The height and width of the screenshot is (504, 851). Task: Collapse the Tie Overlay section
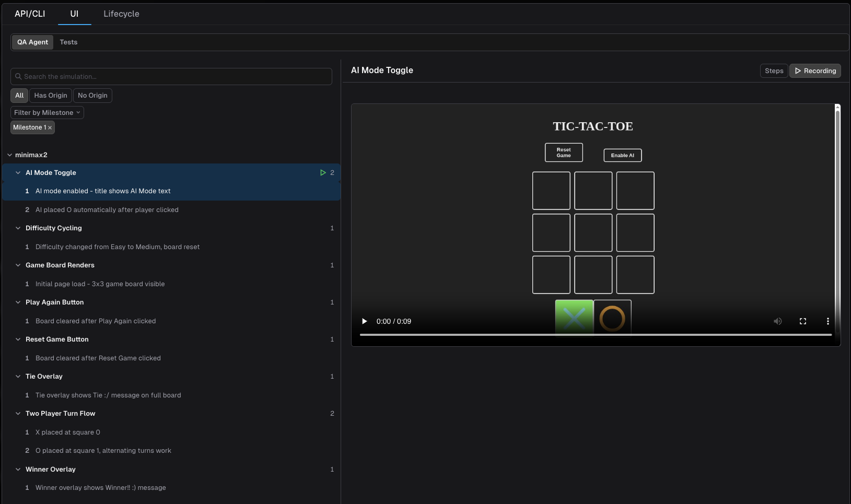pyautogui.click(x=18, y=377)
